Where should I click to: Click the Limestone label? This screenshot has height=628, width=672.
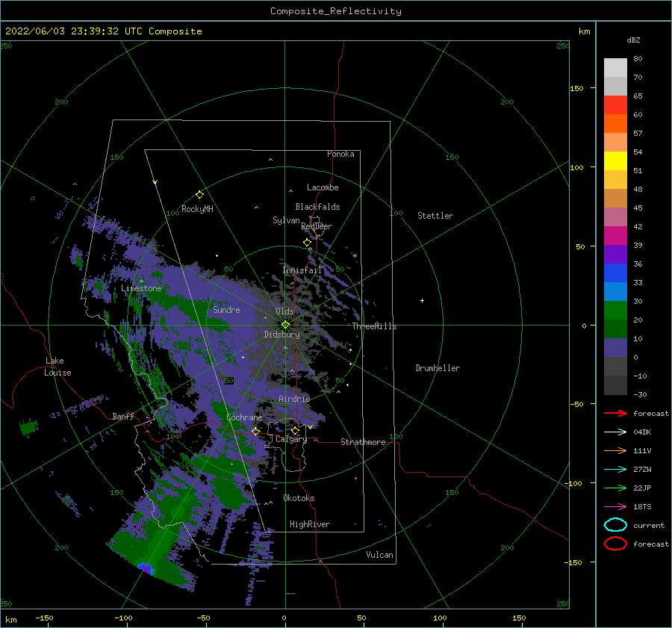141,288
